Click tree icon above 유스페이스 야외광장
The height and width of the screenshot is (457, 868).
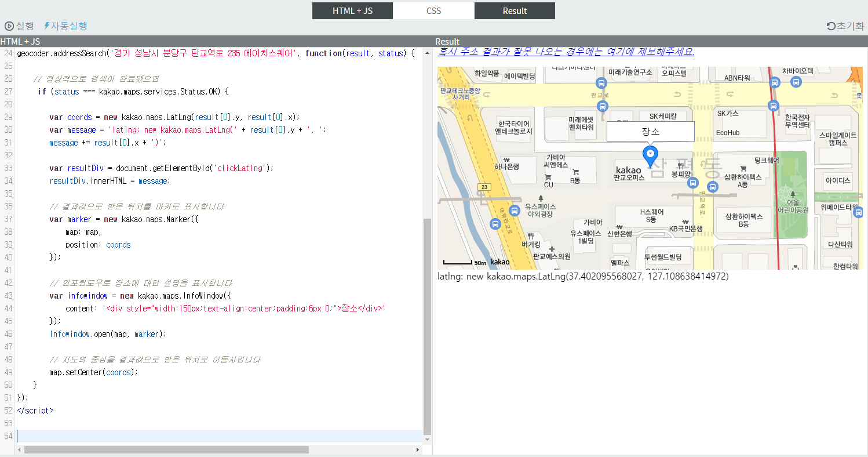[x=540, y=198]
